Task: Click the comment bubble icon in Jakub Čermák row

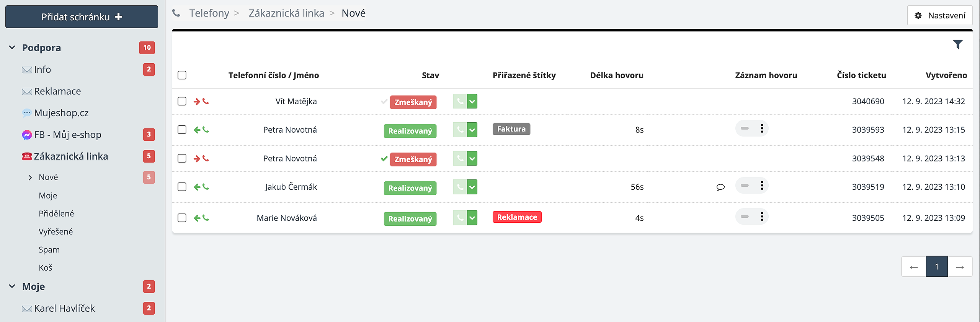Action: point(720,187)
